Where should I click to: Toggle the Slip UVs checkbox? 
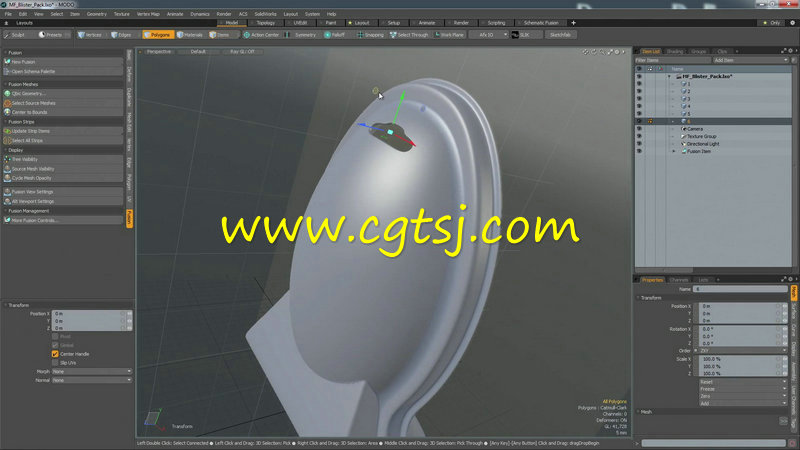pos(55,363)
